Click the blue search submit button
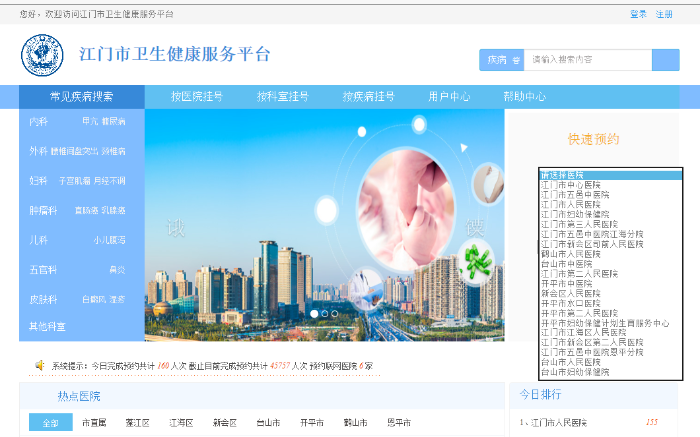This screenshot has height=437, width=700. (666, 60)
